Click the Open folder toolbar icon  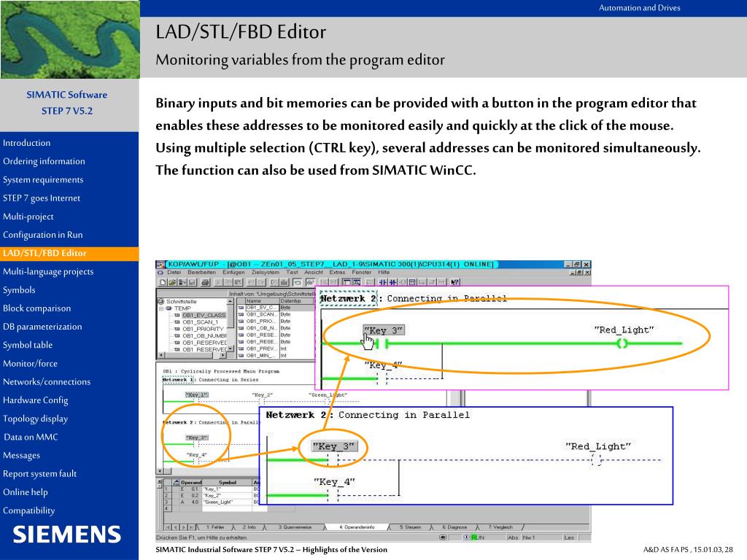pyautogui.click(x=172, y=282)
